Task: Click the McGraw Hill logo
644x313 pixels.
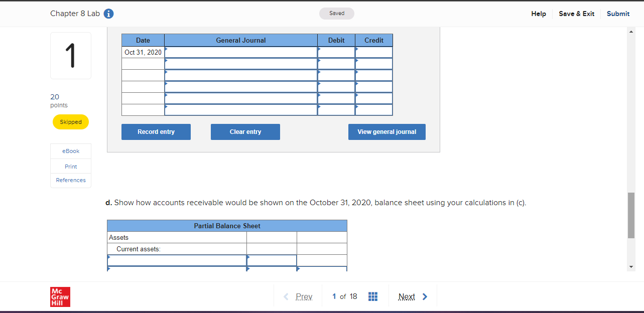Action: pyautogui.click(x=60, y=296)
